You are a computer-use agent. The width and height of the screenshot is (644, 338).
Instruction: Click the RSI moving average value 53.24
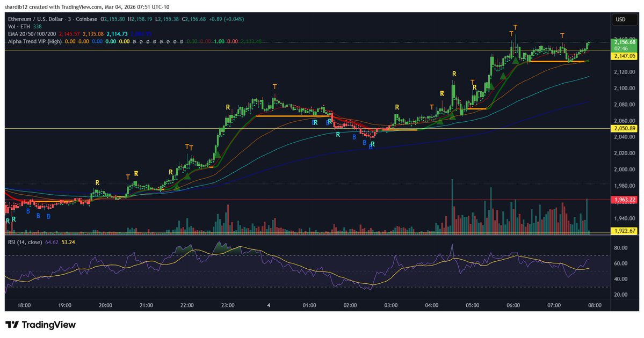[x=68, y=242]
